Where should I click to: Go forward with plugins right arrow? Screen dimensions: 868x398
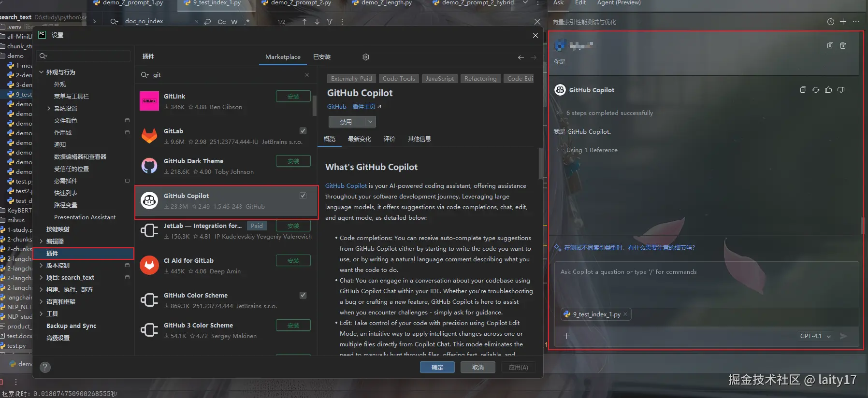point(534,57)
